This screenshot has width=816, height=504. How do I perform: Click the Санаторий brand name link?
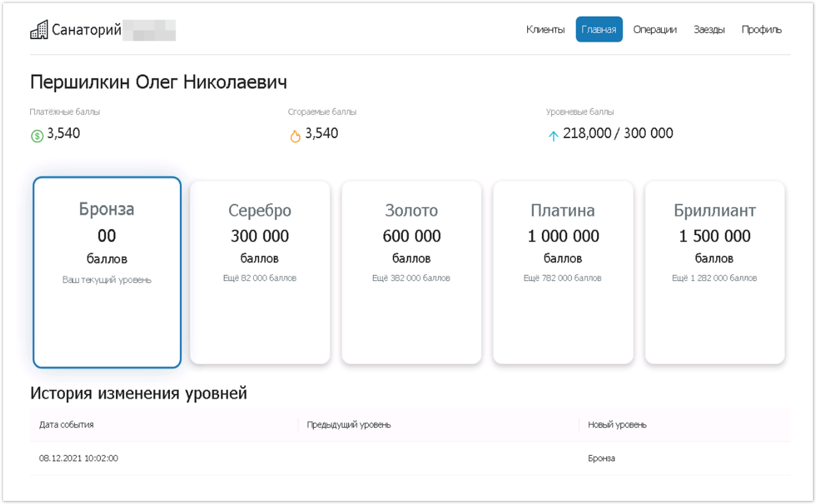point(87,30)
